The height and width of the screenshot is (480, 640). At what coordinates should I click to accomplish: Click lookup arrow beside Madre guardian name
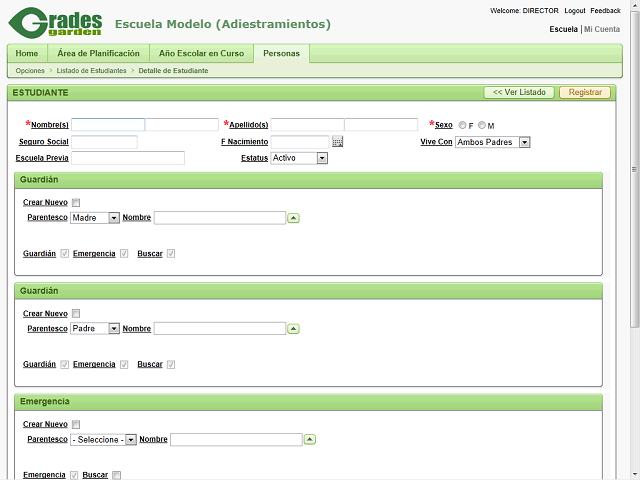click(x=293, y=218)
